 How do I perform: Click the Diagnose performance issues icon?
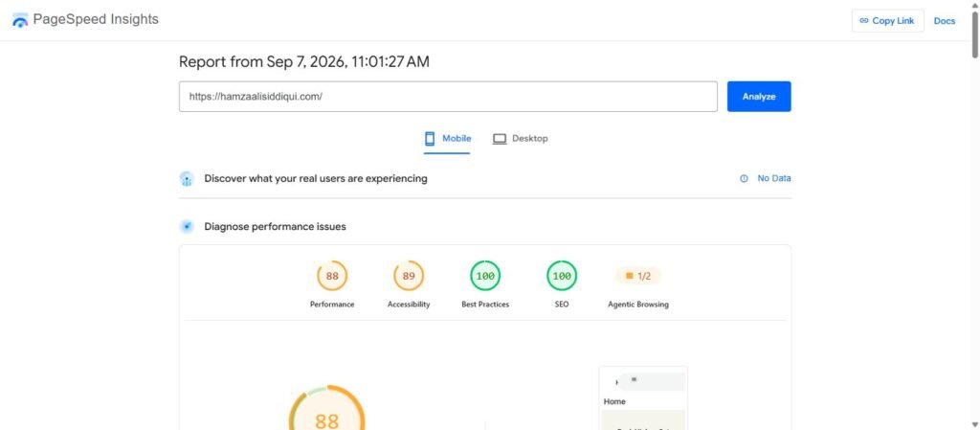pos(187,226)
